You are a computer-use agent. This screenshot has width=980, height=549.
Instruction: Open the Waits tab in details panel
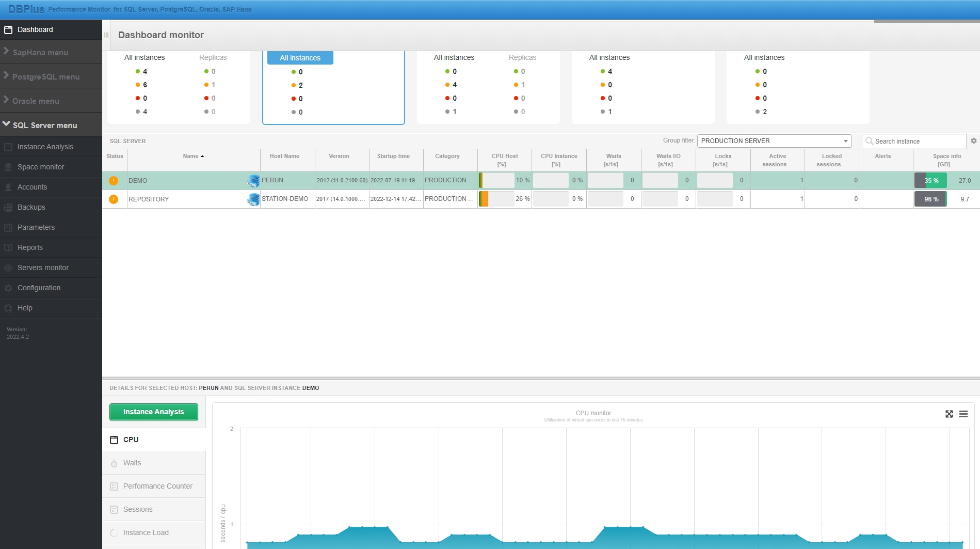(132, 463)
